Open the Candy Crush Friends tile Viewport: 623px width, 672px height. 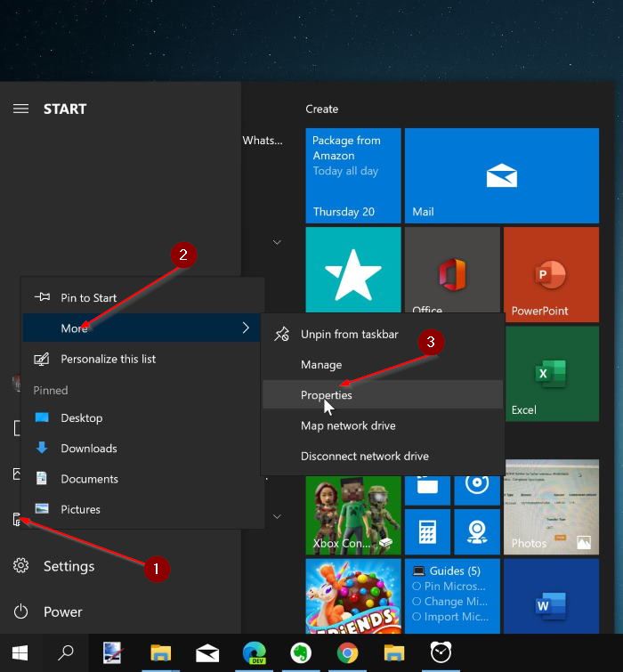(353, 596)
